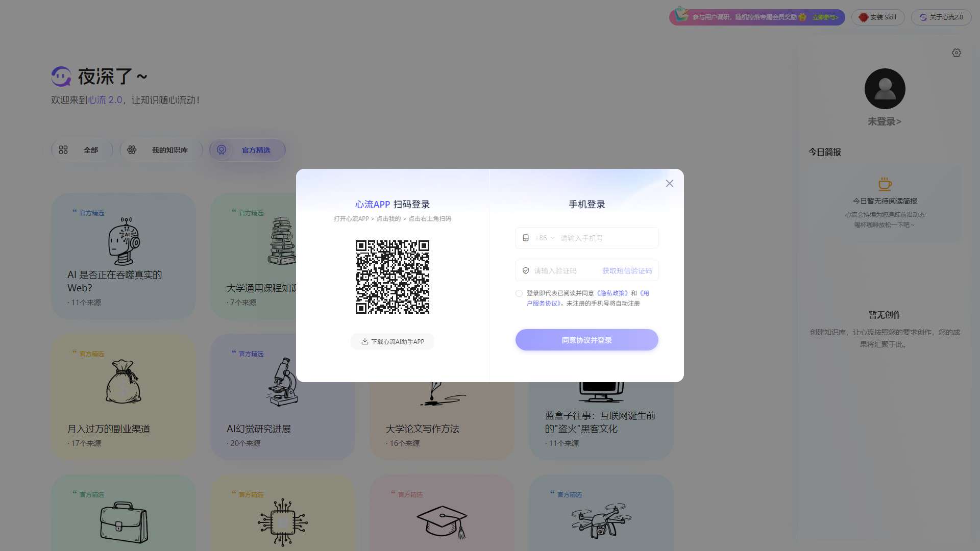Click 17个来源 under 月入过万的副业渠道
The image size is (980, 551).
[86, 443]
